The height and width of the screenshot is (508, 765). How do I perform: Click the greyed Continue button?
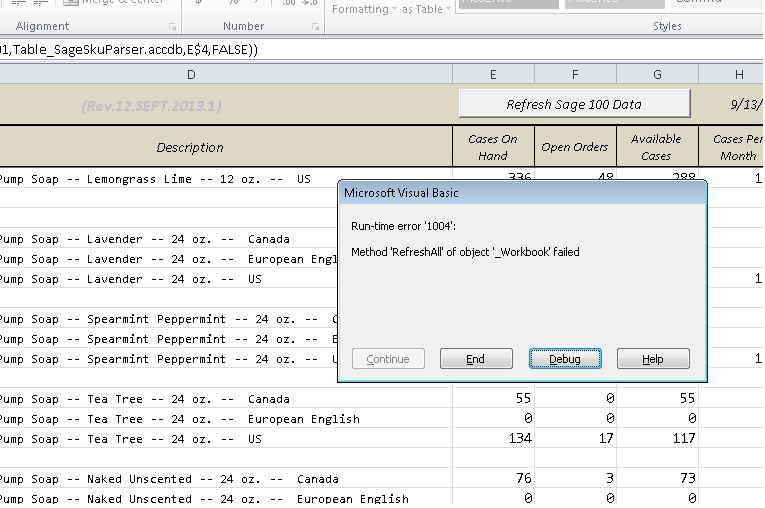point(388,359)
